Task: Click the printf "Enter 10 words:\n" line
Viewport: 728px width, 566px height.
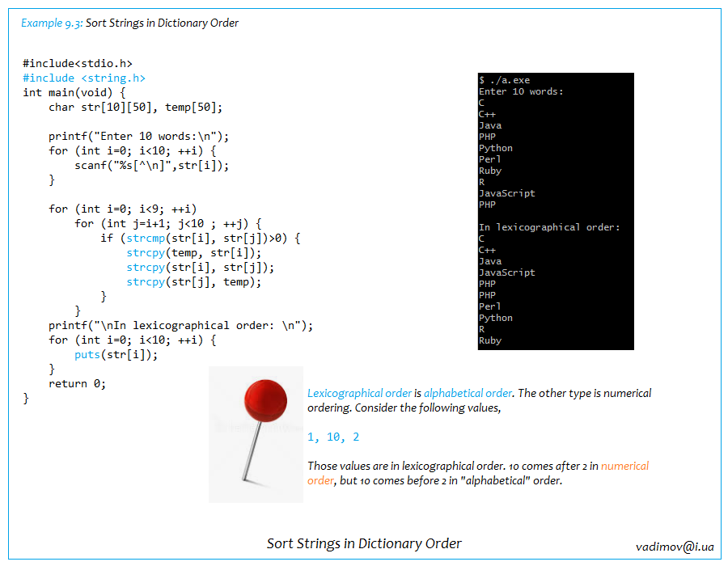Action: click(139, 137)
